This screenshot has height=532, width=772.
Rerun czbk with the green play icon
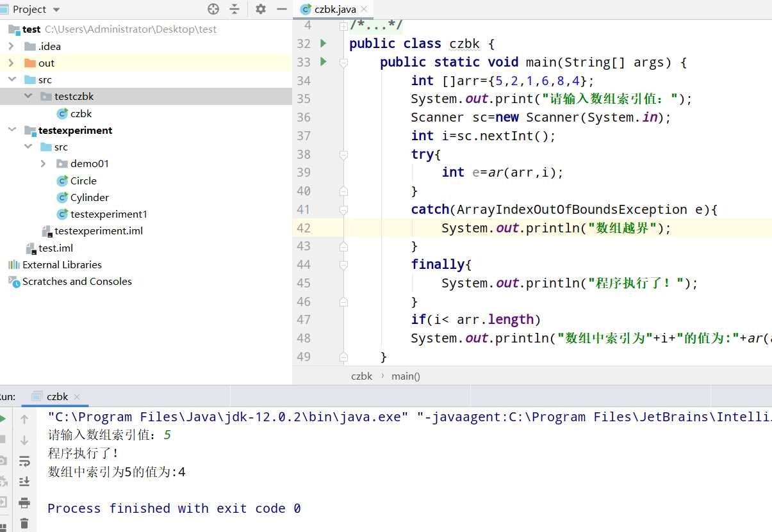[x=3, y=419]
